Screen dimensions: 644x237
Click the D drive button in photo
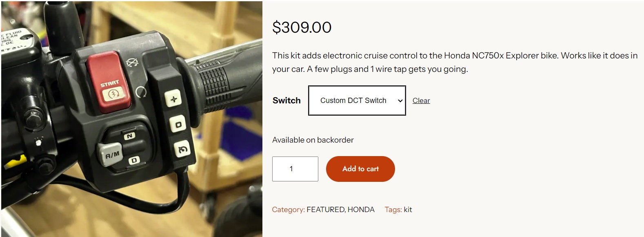click(134, 161)
